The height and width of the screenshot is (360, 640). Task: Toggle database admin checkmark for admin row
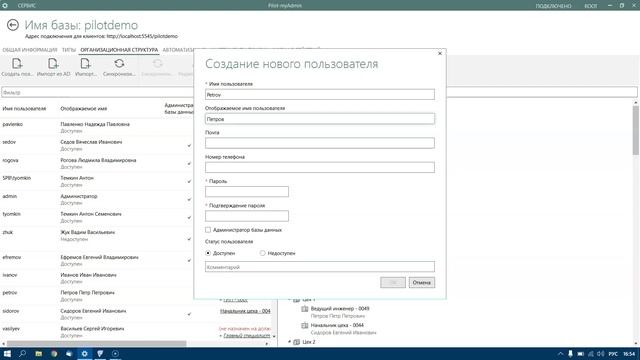click(x=189, y=199)
